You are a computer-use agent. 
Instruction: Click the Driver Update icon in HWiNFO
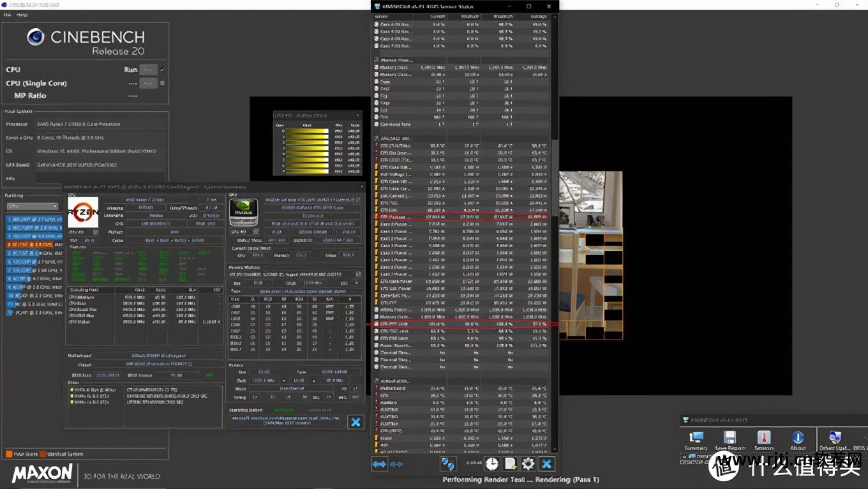pos(835,440)
